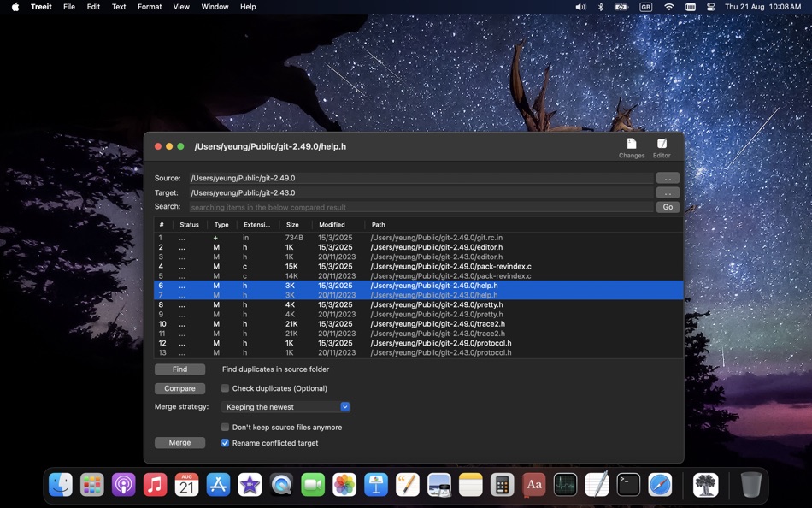Open the Window menu

[x=215, y=7]
